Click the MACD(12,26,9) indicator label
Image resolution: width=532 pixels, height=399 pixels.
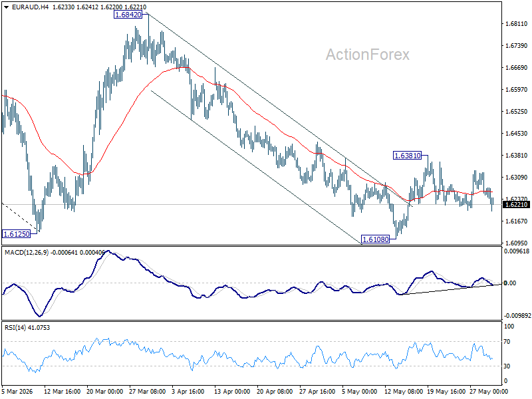tap(27, 253)
